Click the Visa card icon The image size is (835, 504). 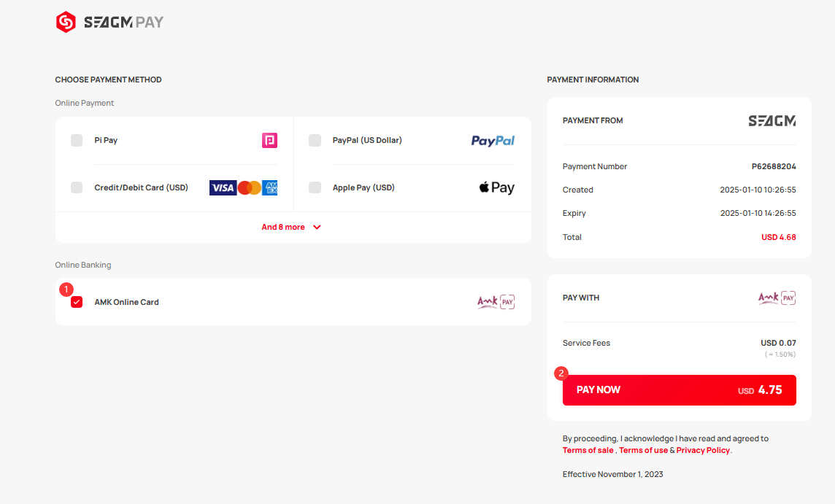tap(223, 188)
